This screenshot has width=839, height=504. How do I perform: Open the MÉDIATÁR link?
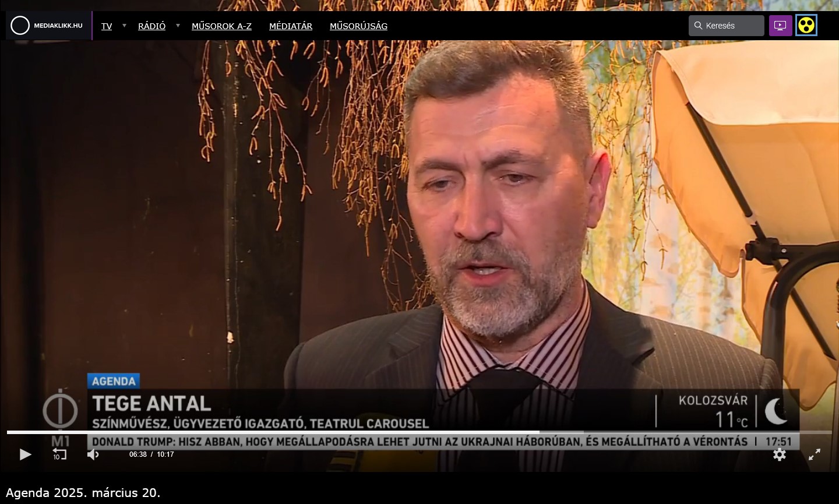coord(291,26)
